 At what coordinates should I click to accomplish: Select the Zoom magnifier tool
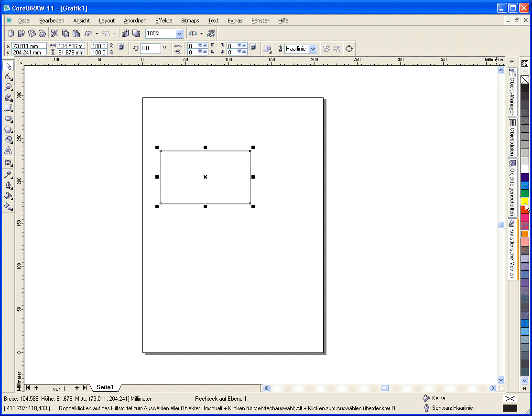tap(9, 87)
